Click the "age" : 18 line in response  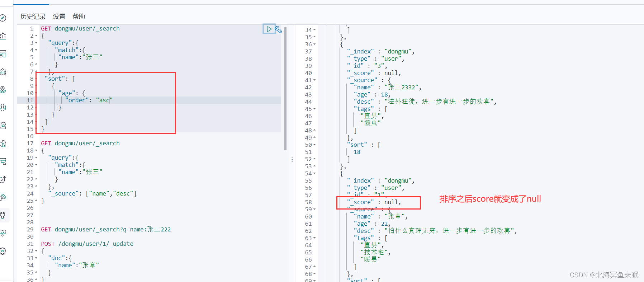pyautogui.click(x=372, y=95)
